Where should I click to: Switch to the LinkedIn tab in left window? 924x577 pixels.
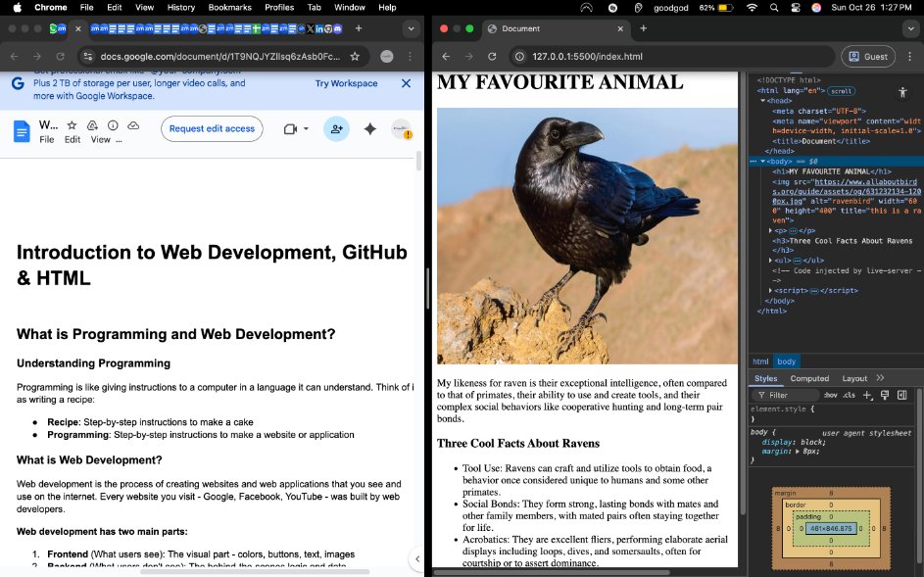pos(319,28)
